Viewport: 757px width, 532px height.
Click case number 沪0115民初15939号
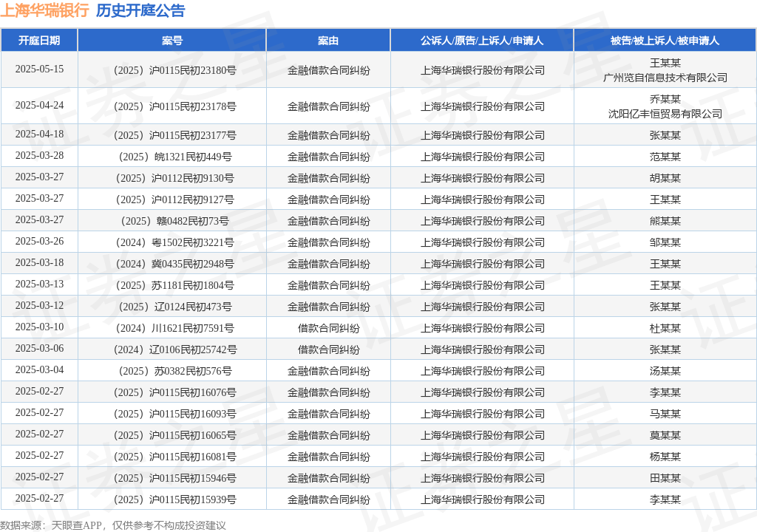(174, 499)
